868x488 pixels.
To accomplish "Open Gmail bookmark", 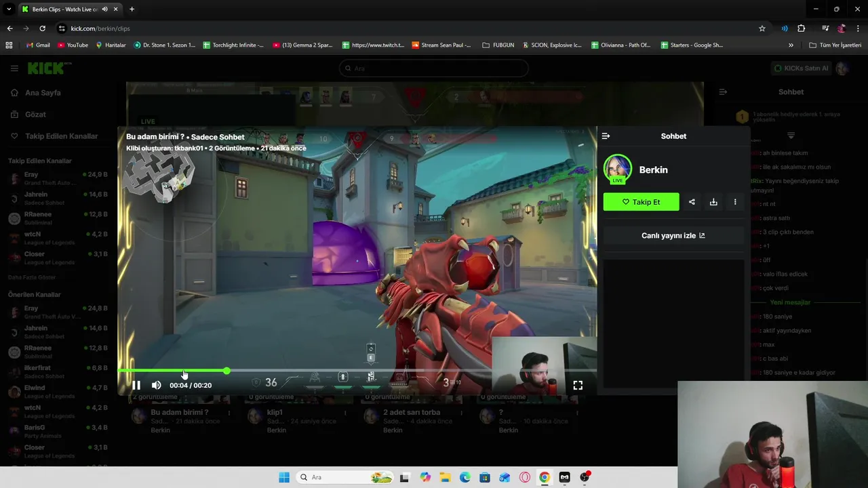I will pos(38,45).
